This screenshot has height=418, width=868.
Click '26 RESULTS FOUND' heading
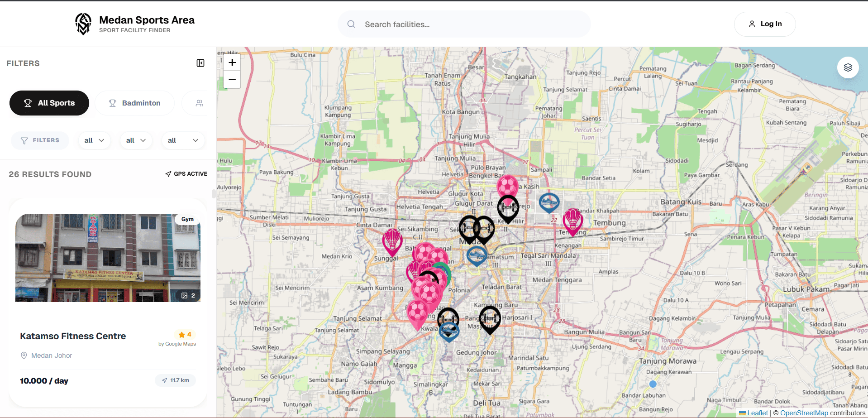click(50, 174)
